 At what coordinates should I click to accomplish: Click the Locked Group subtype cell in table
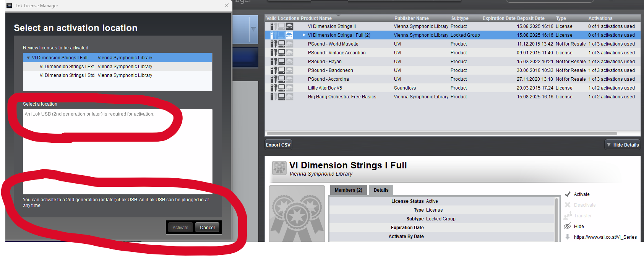click(465, 35)
